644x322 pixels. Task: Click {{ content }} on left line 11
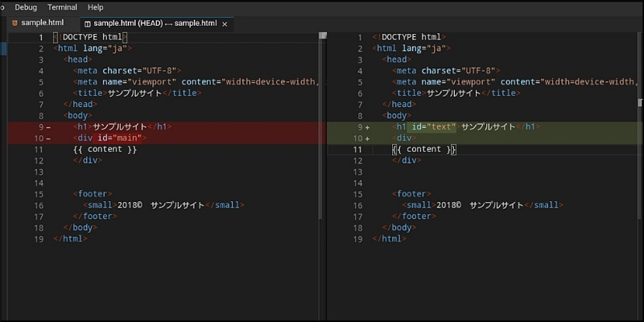coord(105,150)
